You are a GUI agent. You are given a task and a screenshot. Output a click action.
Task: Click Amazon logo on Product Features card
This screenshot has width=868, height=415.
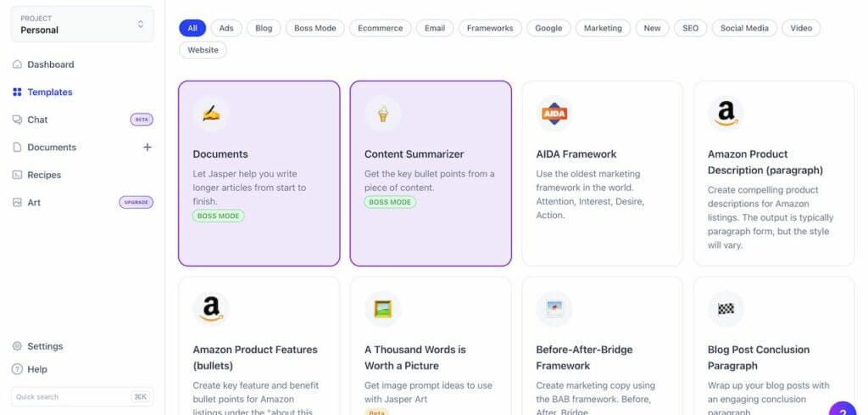pos(211,309)
